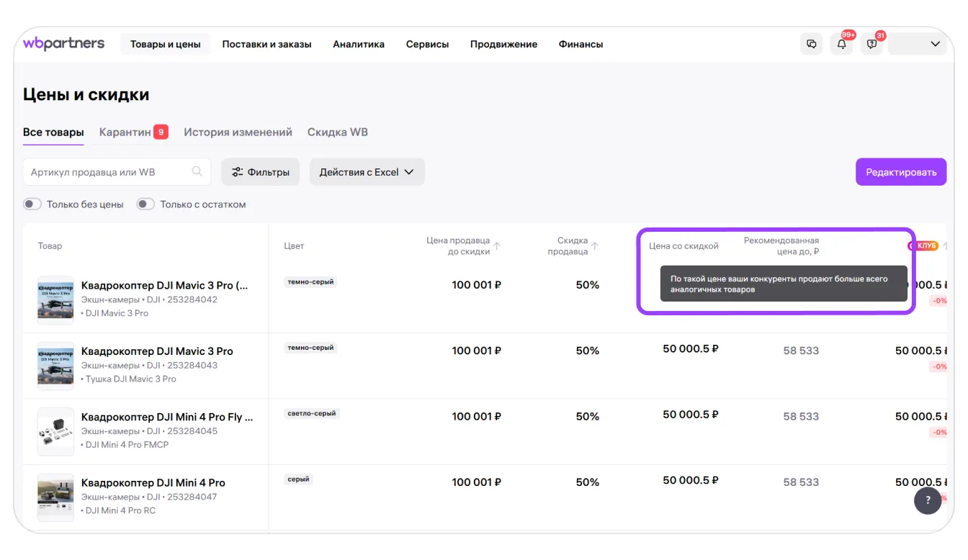
Task: Toggle the Только без цены switch
Action: point(32,204)
